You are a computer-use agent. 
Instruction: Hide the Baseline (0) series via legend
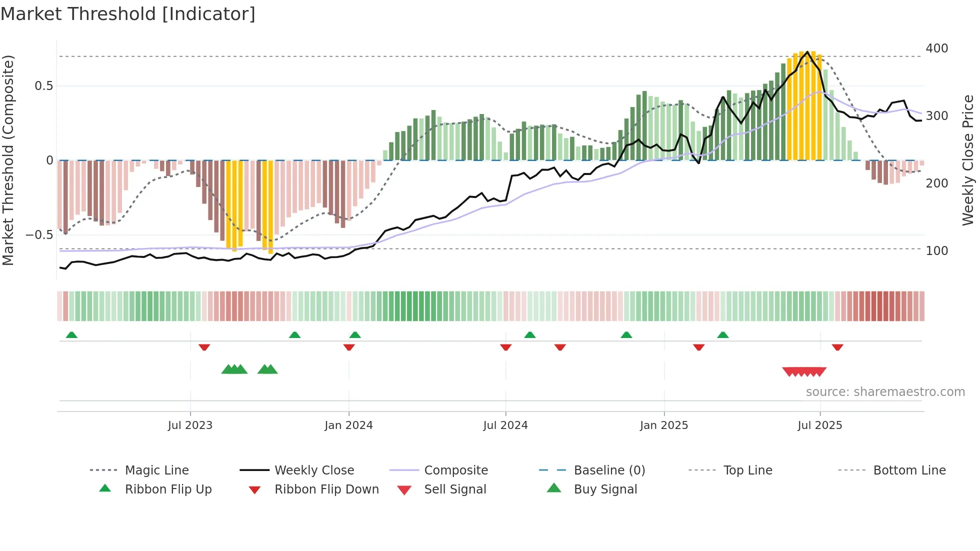click(x=609, y=470)
